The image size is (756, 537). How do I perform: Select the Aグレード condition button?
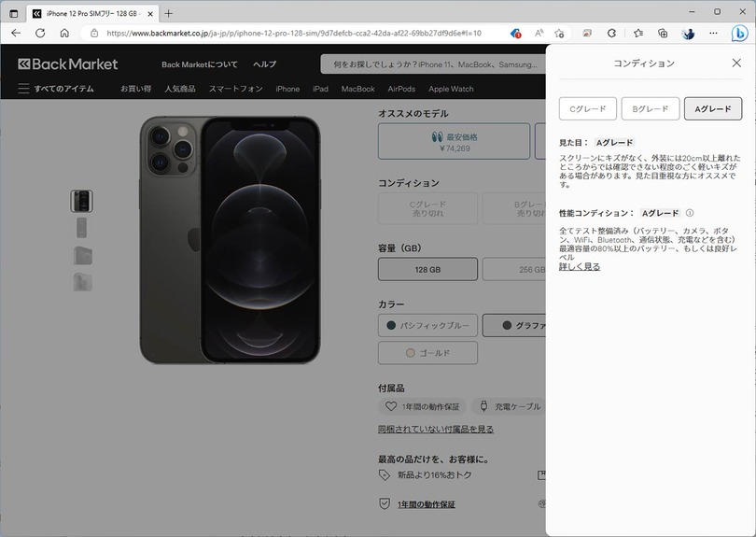click(712, 108)
